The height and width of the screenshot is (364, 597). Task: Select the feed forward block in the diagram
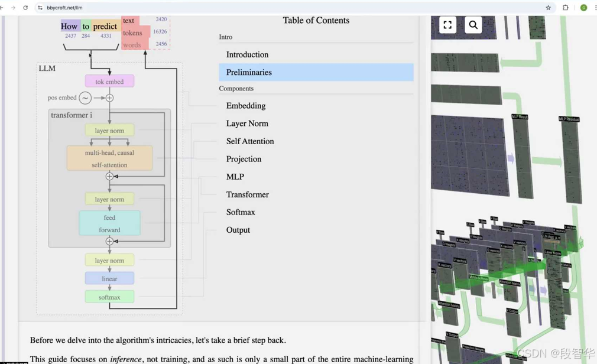tap(109, 223)
